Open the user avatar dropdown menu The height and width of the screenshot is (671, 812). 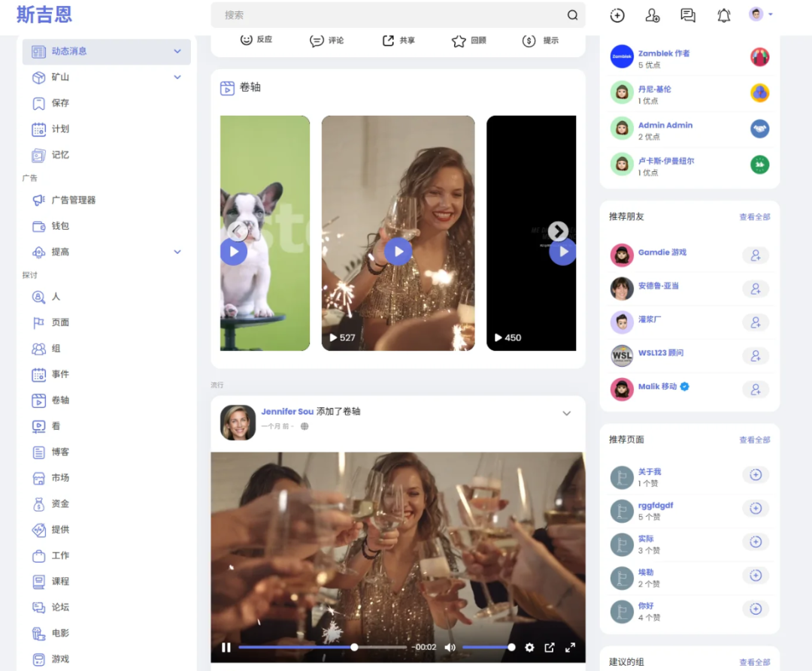760,14
